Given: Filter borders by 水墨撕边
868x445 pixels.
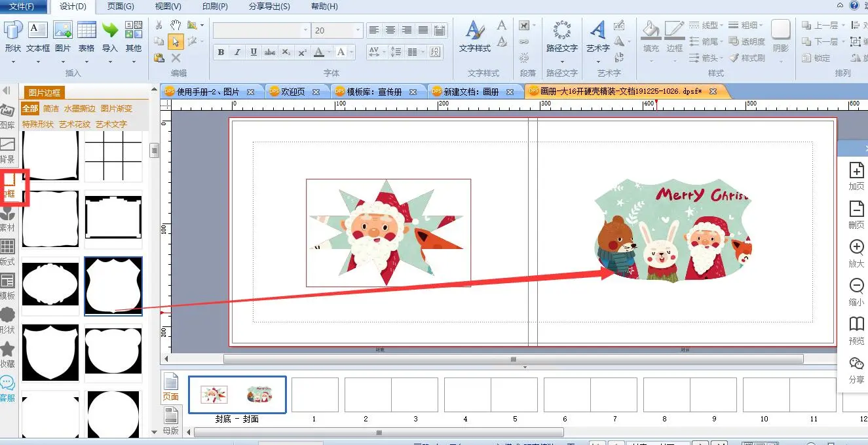Looking at the screenshot, I should click(79, 109).
